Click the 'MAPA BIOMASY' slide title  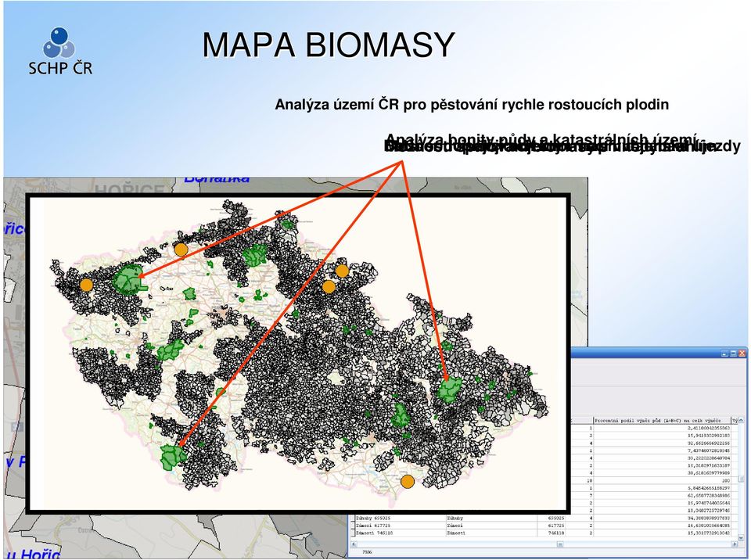(x=328, y=45)
